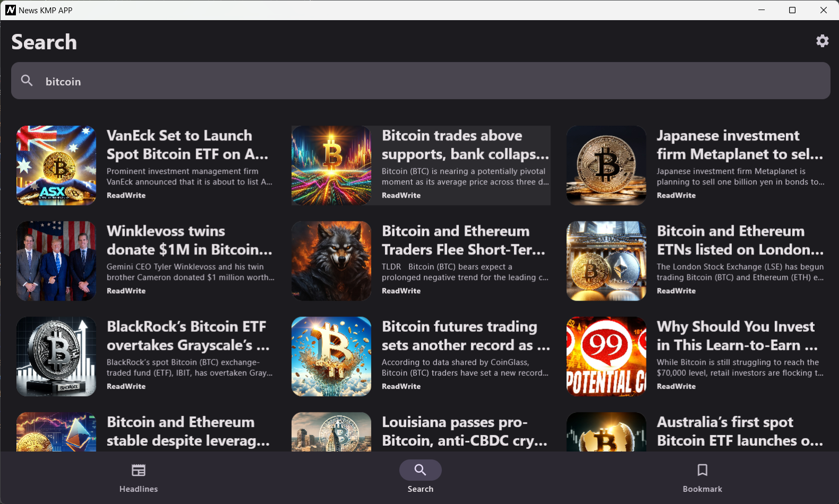
Task: Open 'VanEck Set to Launch Spot Bitcoin ETF' headline
Action: tap(187, 145)
